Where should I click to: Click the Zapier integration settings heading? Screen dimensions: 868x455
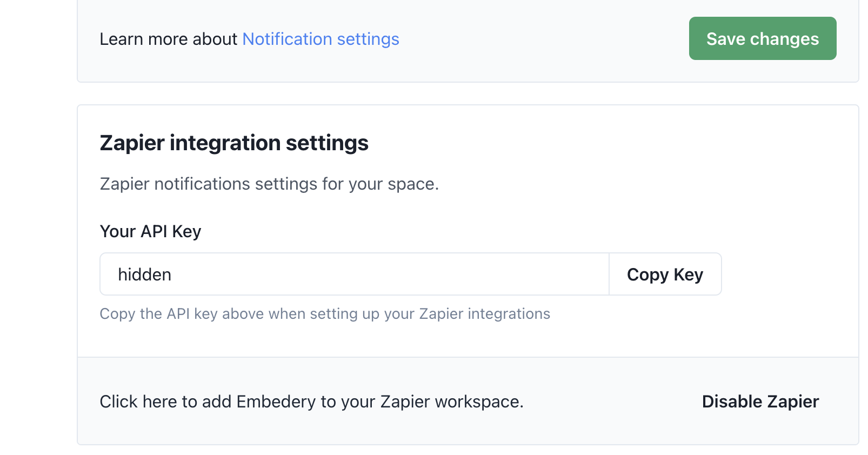(234, 143)
